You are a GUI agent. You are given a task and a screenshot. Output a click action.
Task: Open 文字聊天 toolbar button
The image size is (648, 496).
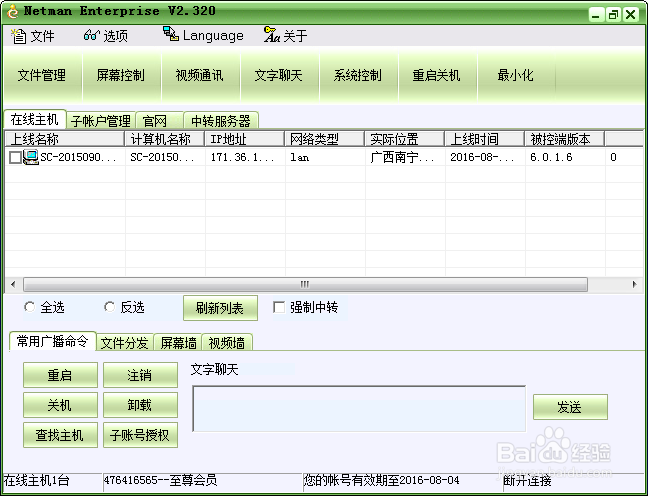[x=279, y=76]
